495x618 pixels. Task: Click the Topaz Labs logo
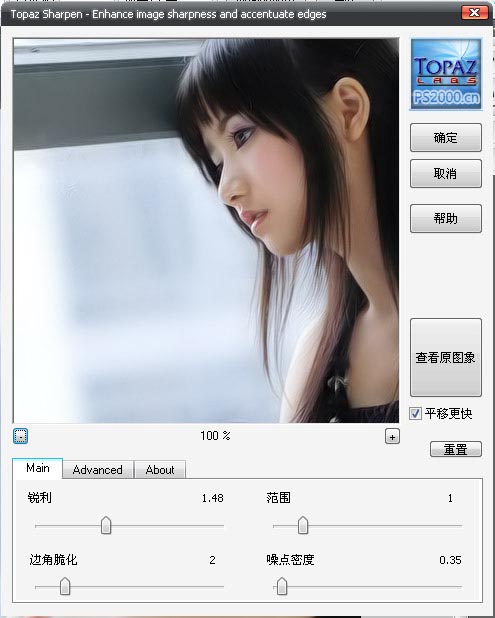[446, 74]
